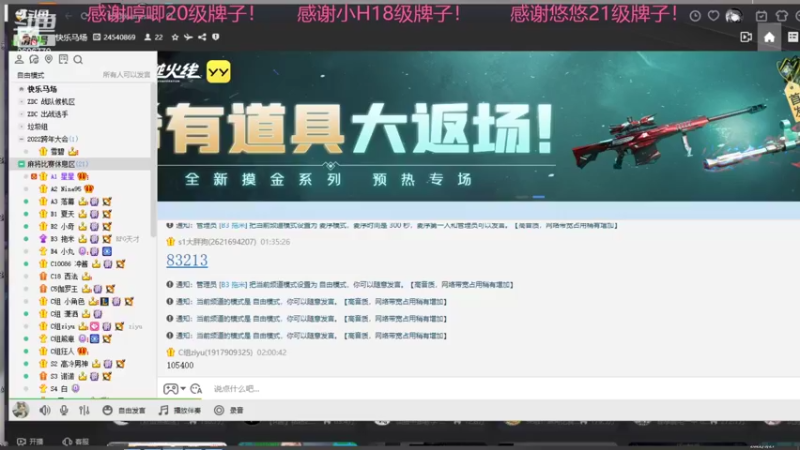The image size is (800, 450).
Task: Select user B4 小丸
Action: (62, 252)
